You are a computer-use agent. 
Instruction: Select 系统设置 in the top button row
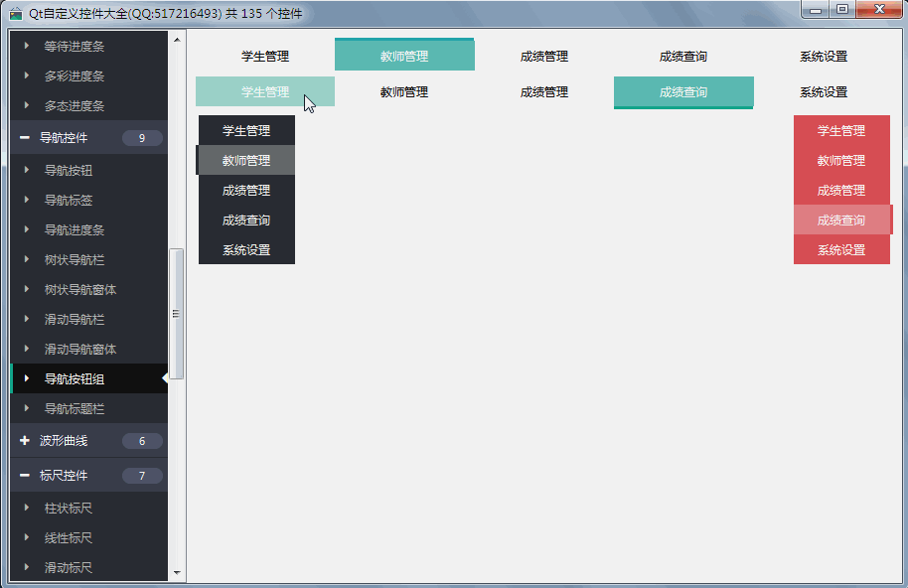824,57
